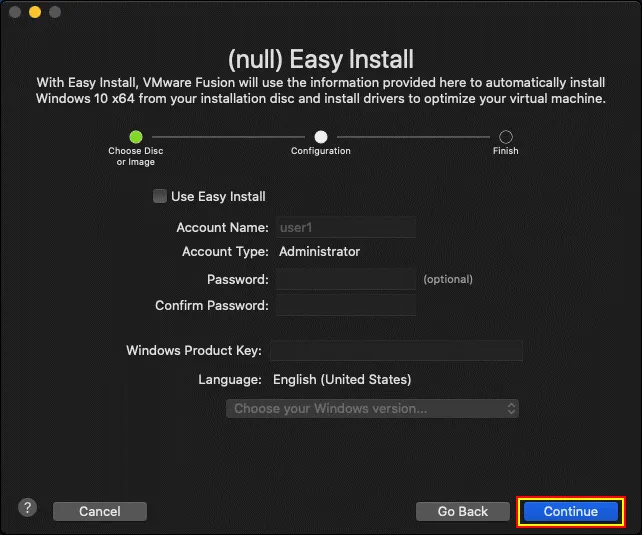Screen dimensions: 642x535
Task: Click the white Configuration step circle
Action: 321,136
